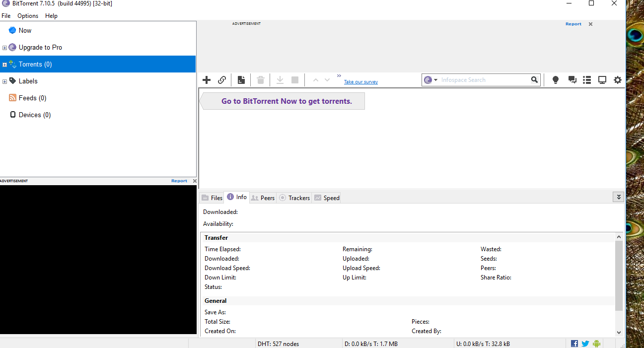Click the lightbulb bundles icon

pyautogui.click(x=556, y=80)
